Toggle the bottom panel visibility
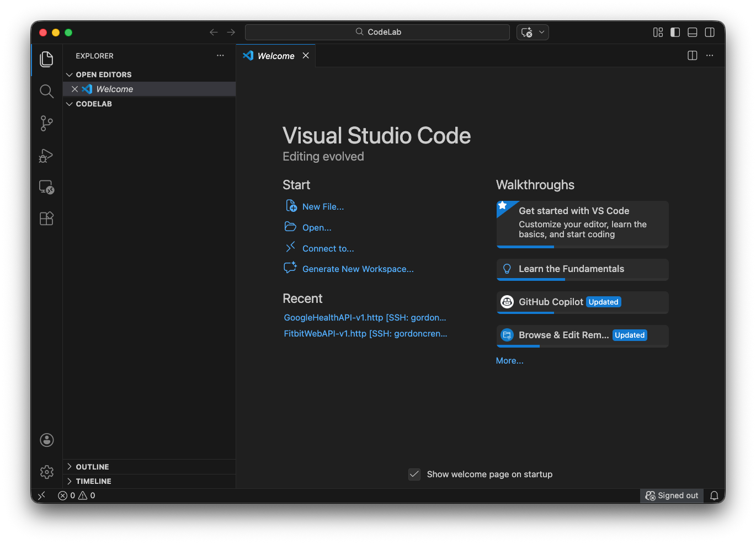The image size is (756, 544). coord(692,32)
